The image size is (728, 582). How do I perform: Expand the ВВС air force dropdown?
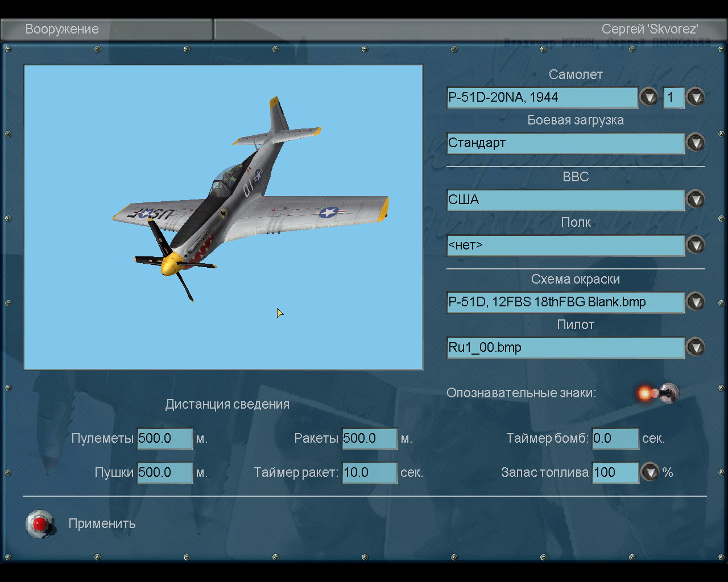tap(696, 199)
